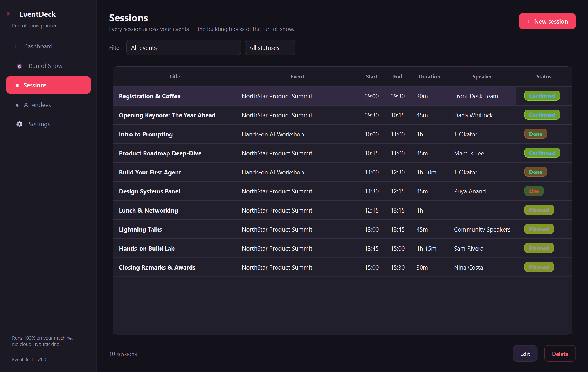Click Done badge for Build Your First Agent

536,172
